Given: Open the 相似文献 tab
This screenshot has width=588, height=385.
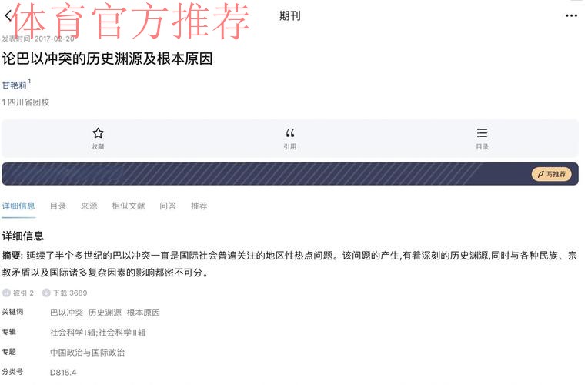Looking at the screenshot, I should click(x=129, y=206).
